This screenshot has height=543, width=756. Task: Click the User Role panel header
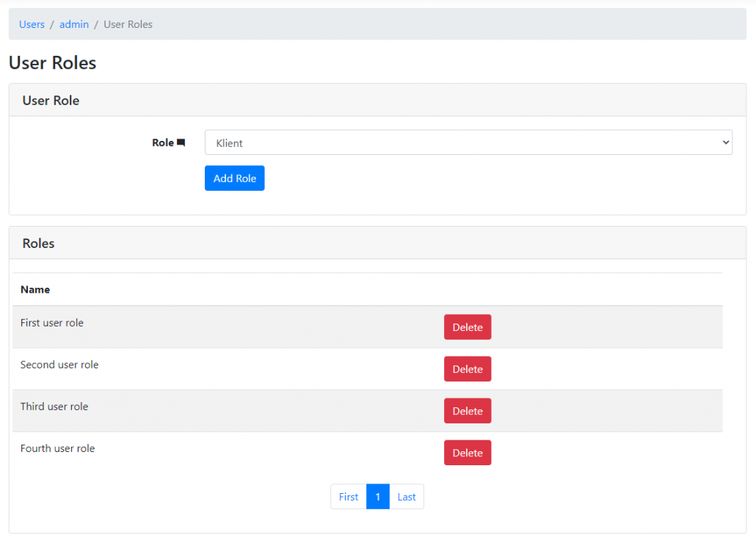[x=51, y=101]
